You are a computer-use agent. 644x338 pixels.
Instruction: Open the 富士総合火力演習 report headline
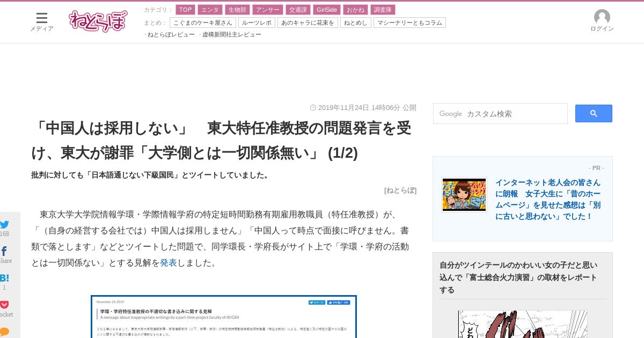tap(518, 277)
